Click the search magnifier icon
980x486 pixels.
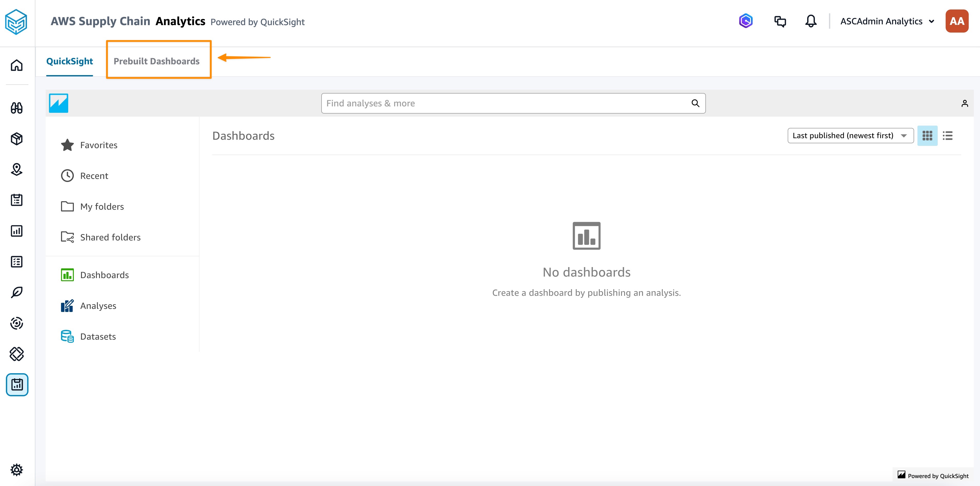[695, 104]
